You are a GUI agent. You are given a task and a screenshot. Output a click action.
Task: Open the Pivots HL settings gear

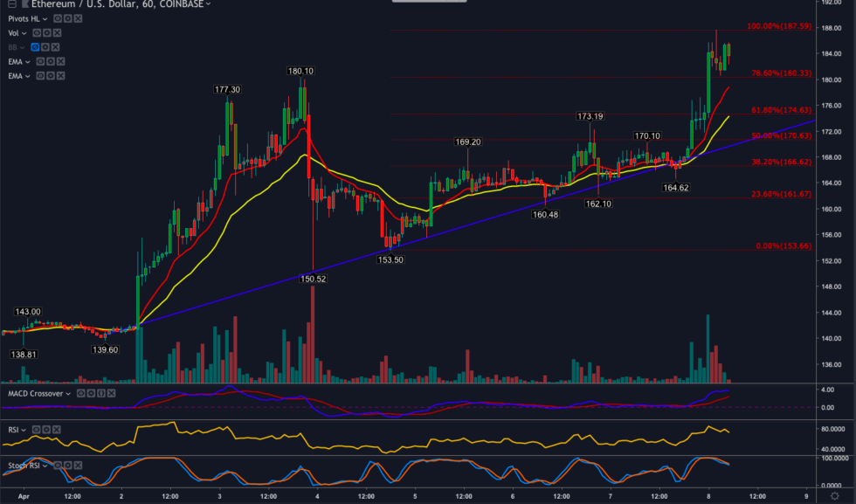68,18
